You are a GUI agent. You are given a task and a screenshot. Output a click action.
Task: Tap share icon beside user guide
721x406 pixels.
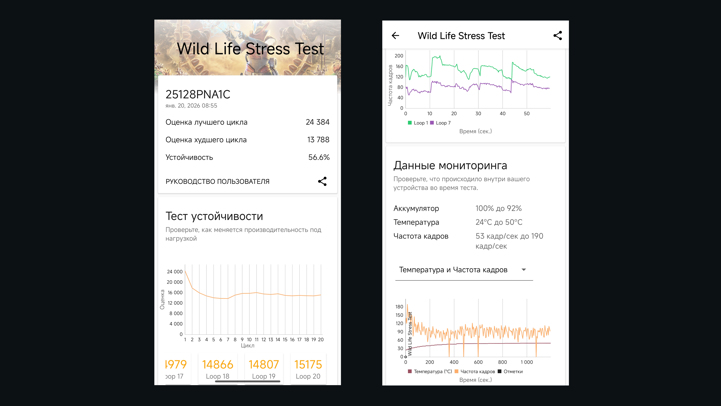pyautogui.click(x=322, y=182)
